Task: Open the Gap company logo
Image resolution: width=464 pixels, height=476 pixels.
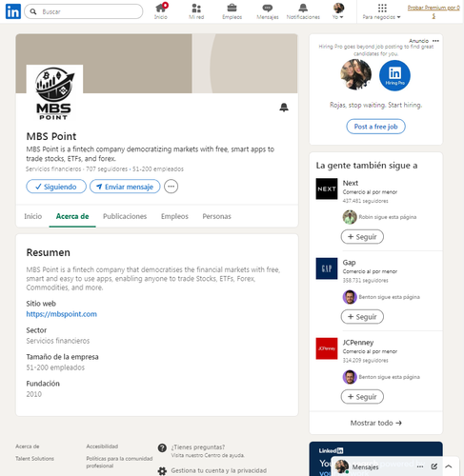Action: pos(327,268)
